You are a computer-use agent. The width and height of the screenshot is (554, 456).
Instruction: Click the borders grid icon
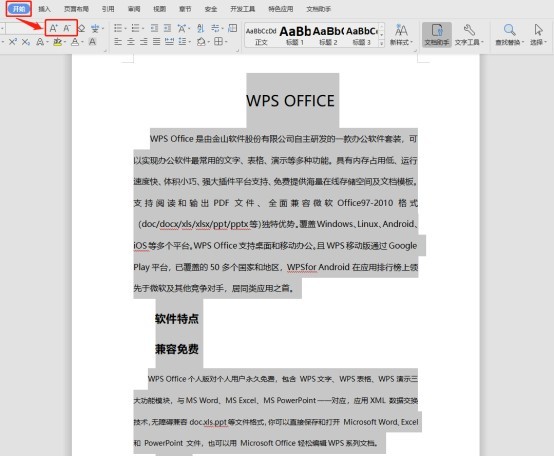pyautogui.click(x=218, y=42)
